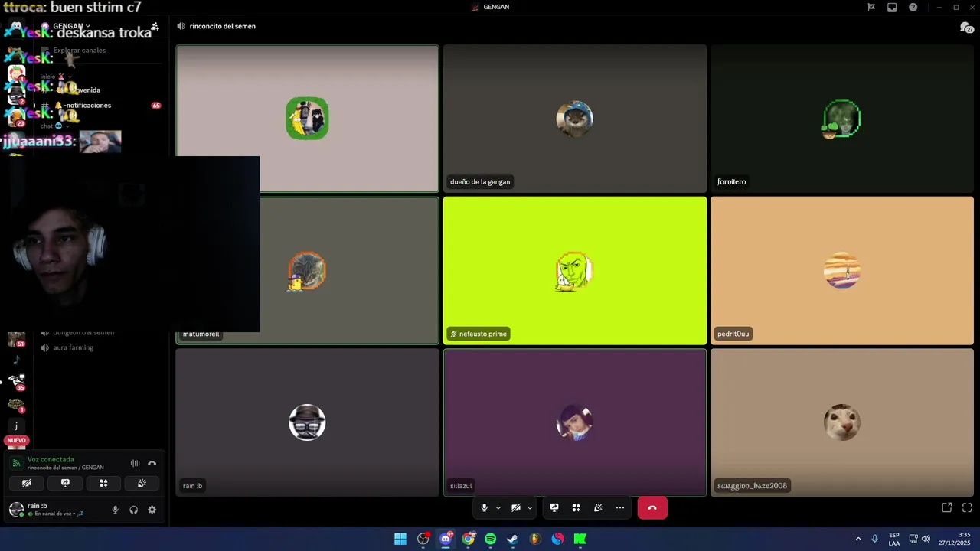Disconnect with the red hang-up button

click(x=652, y=507)
